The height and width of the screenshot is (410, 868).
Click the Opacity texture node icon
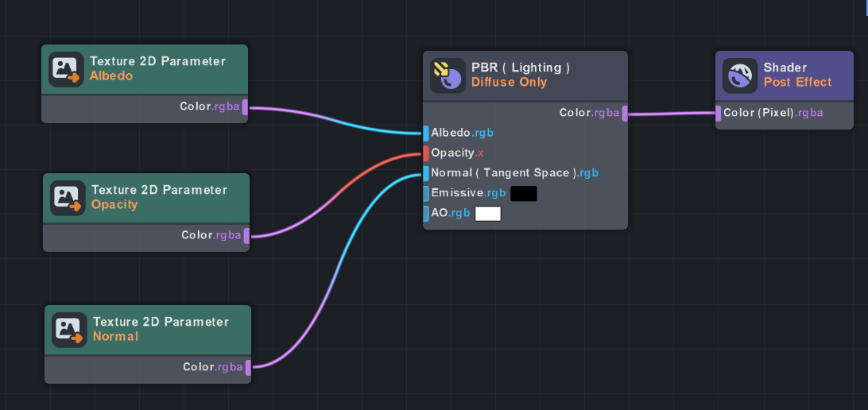click(x=67, y=198)
